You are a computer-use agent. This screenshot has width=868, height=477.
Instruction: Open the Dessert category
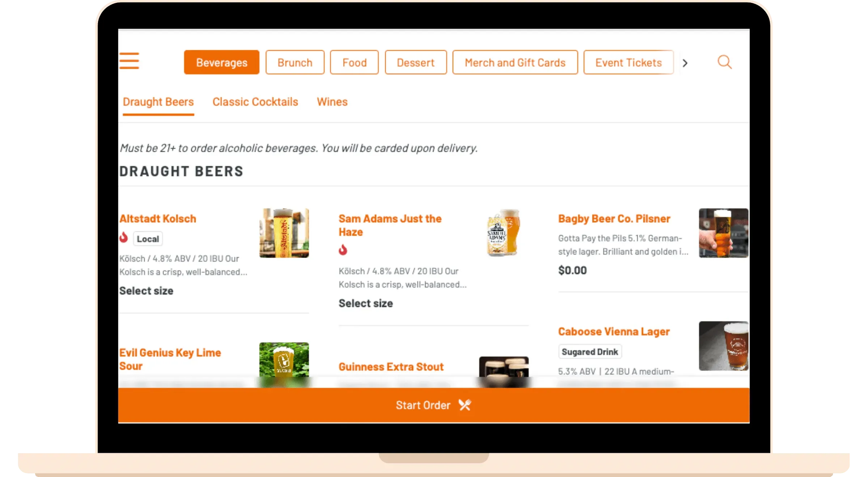416,63
